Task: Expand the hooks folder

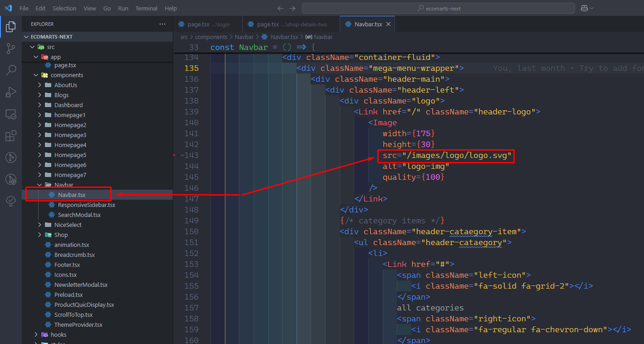Action: (58, 334)
